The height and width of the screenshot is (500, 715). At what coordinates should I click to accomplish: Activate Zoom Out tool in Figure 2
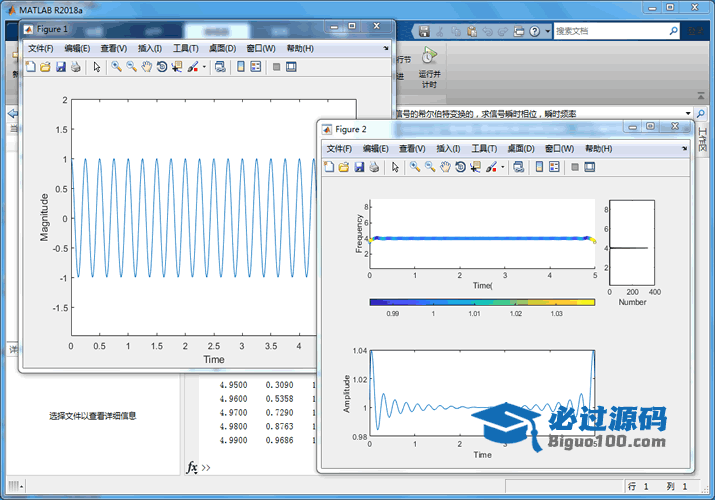click(x=430, y=167)
